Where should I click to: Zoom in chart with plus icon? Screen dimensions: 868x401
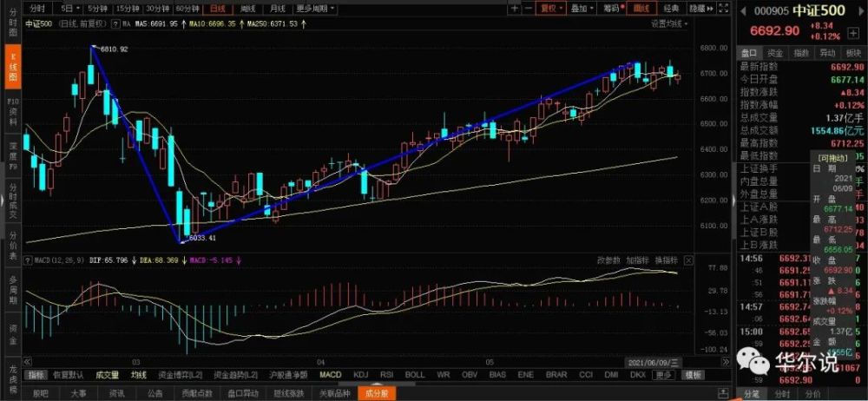pyautogui.click(x=515, y=9)
